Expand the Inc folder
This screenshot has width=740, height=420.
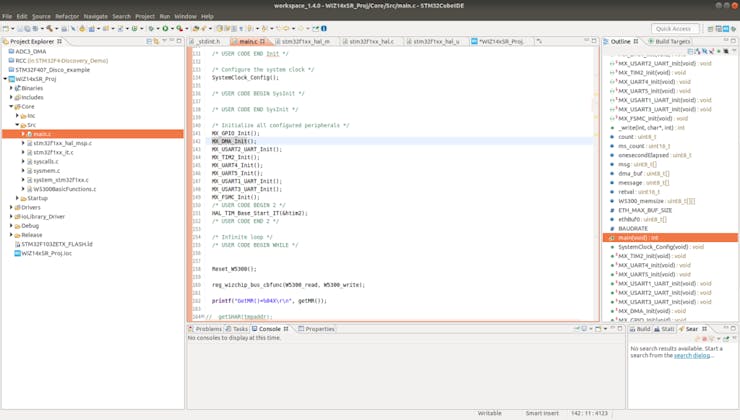pyautogui.click(x=17, y=116)
